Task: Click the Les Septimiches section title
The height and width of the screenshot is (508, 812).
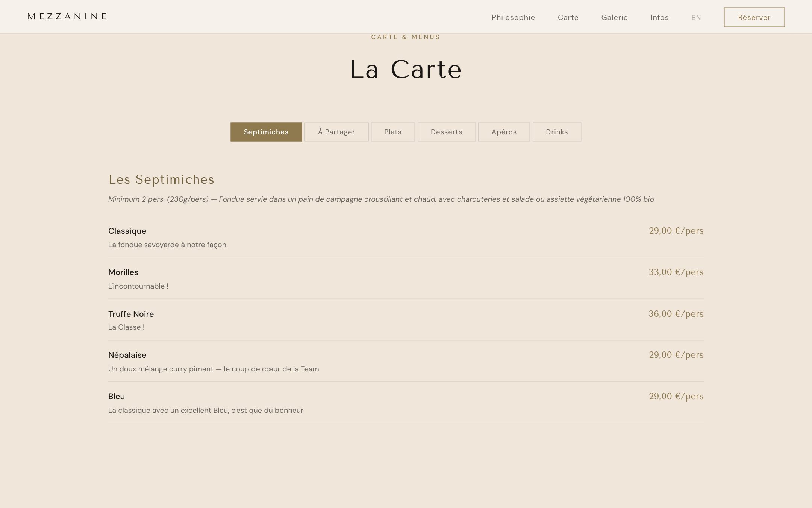Action: click(161, 179)
